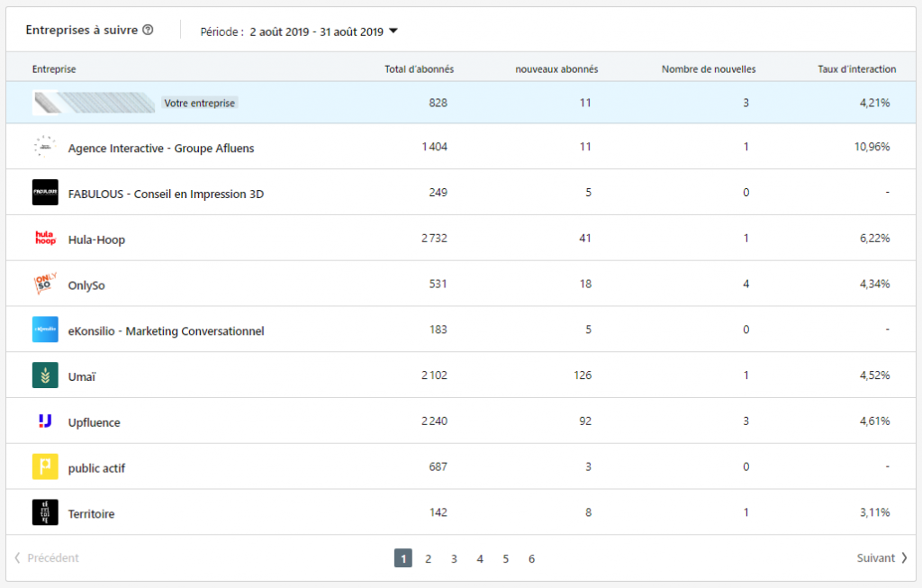Click the Umaï green wheat logo

point(45,375)
